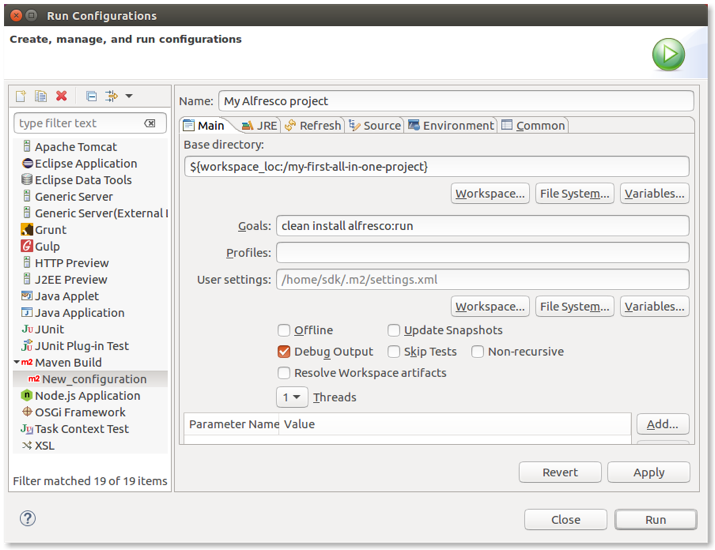715x550 pixels.
Task: Click the help question mark icon
Action: [28, 518]
